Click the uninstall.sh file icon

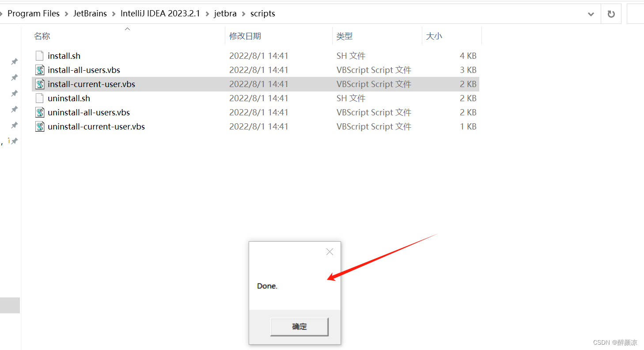40,98
